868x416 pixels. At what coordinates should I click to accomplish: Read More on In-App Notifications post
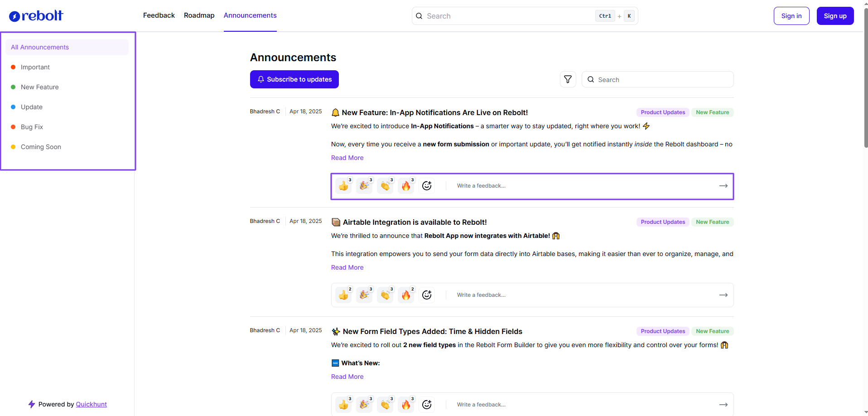point(347,158)
